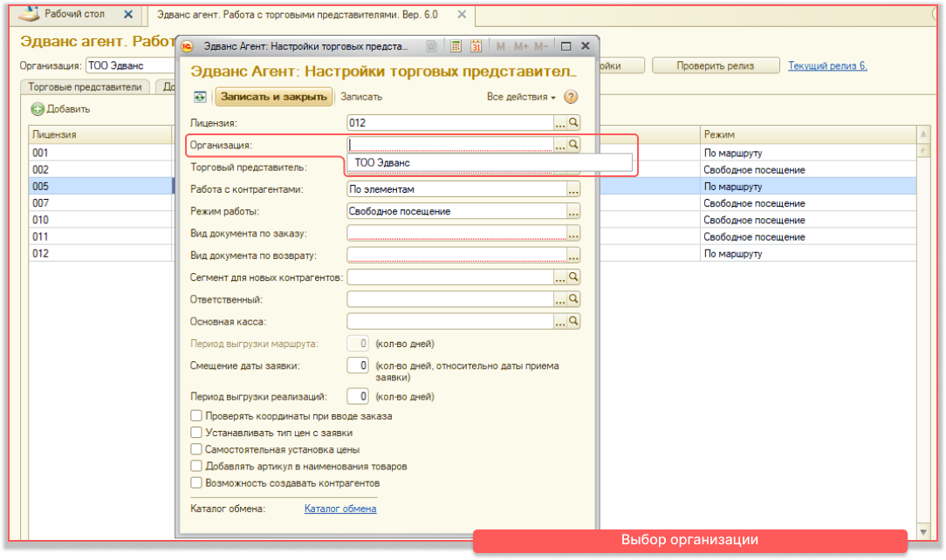The image size is (946, 560).
Task: Click the Вид документа по заказу input field
Action: 456,233
